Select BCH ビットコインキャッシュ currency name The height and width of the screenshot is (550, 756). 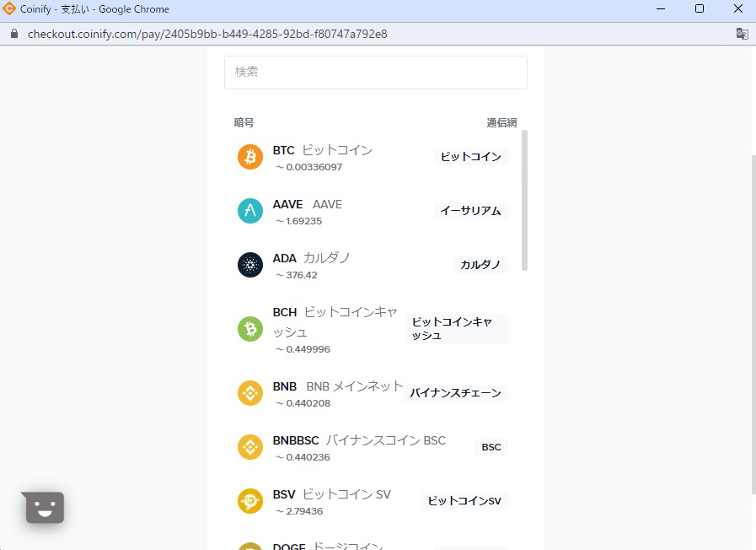click(x=335, y=321)
